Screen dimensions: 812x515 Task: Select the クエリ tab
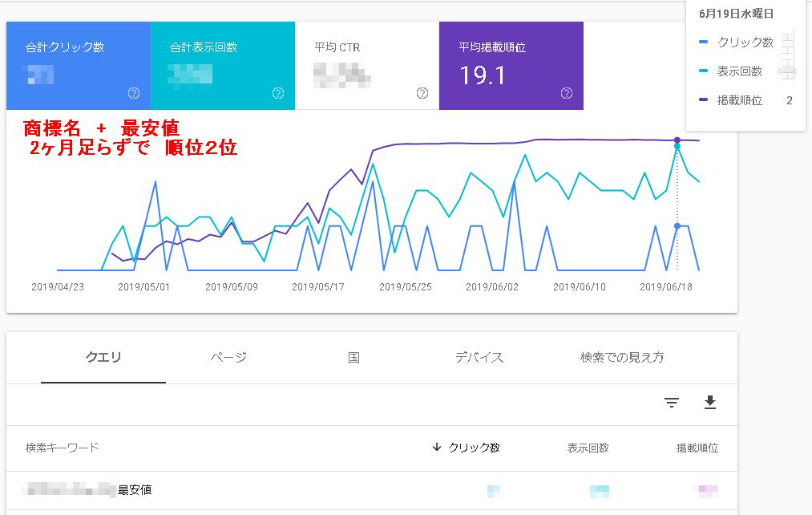click(103, 358)
